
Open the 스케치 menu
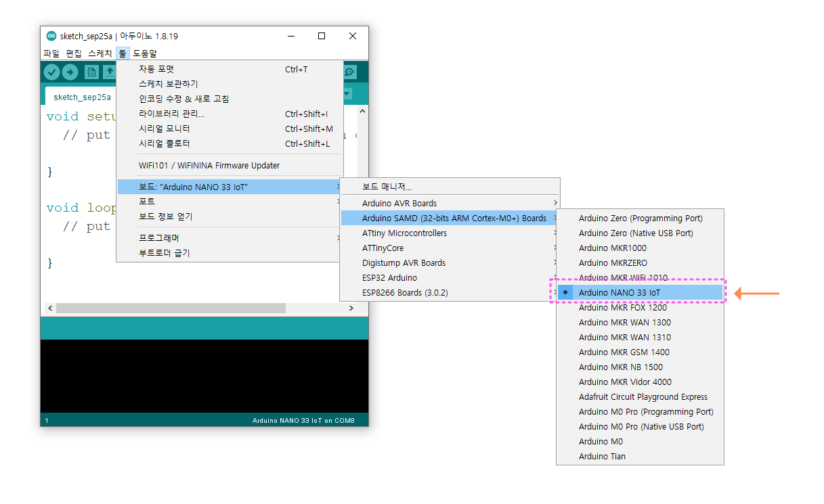pos(100,53)
